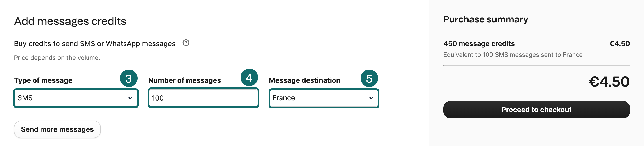Screen dimensions: 644x146
Task: Click the help question mark icon
Action: pyautogui.click(x=186, y=43)
